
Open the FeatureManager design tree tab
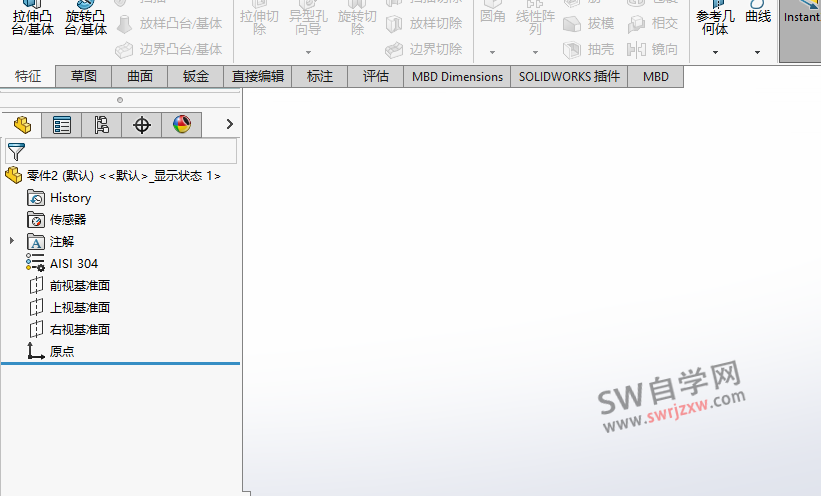coord(22,125)
